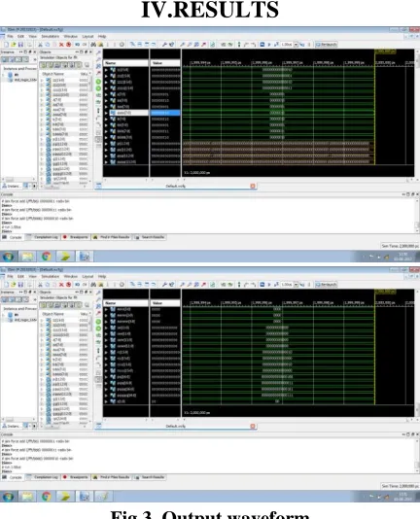Expand the b[7:0] signal in upper waveform

click(106, 119)
